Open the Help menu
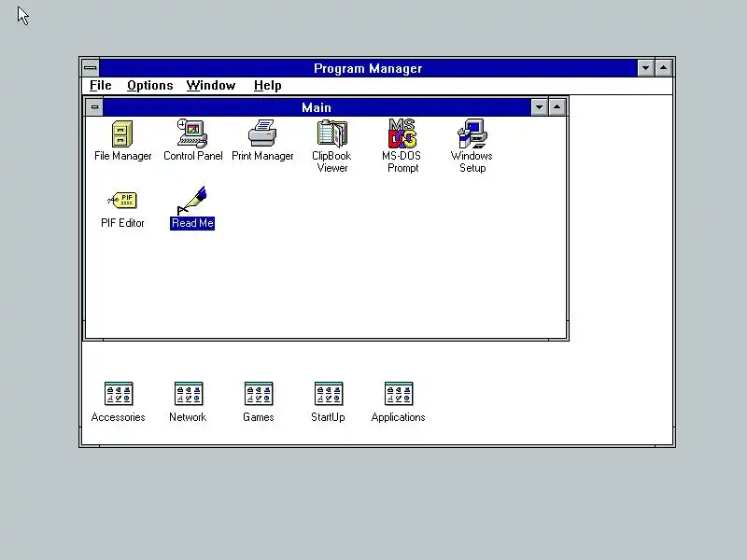This screenshot has width=747, height=560. click(x=267, y=86)
